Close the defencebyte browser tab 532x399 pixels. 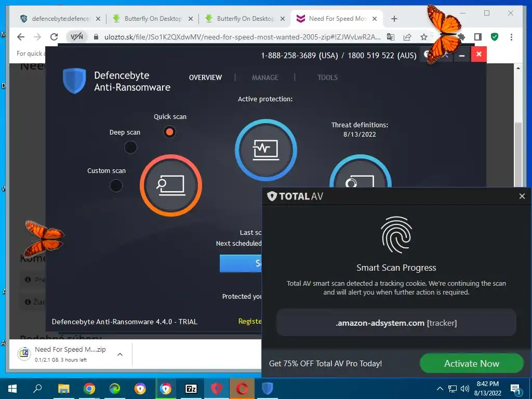coord(98,19)
